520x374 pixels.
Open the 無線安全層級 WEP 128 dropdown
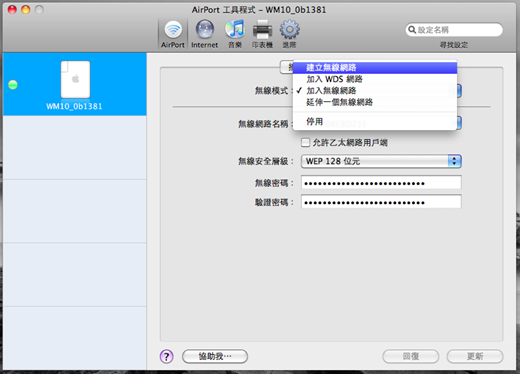(381, 161)
